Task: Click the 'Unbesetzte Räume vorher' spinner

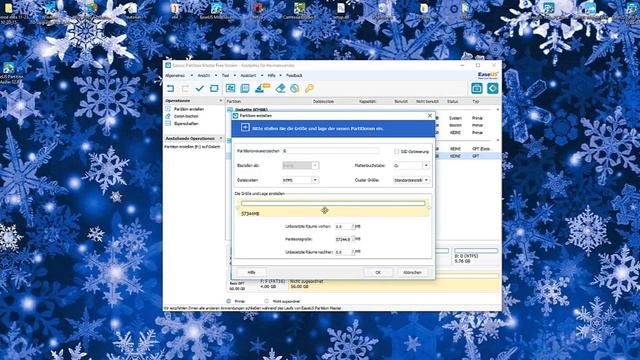Action: (x=353, y=226)
